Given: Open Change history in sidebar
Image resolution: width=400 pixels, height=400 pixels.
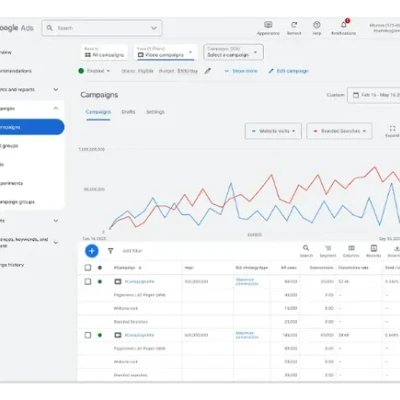Looking at the screenshot, I should click(x=12, y=265).
